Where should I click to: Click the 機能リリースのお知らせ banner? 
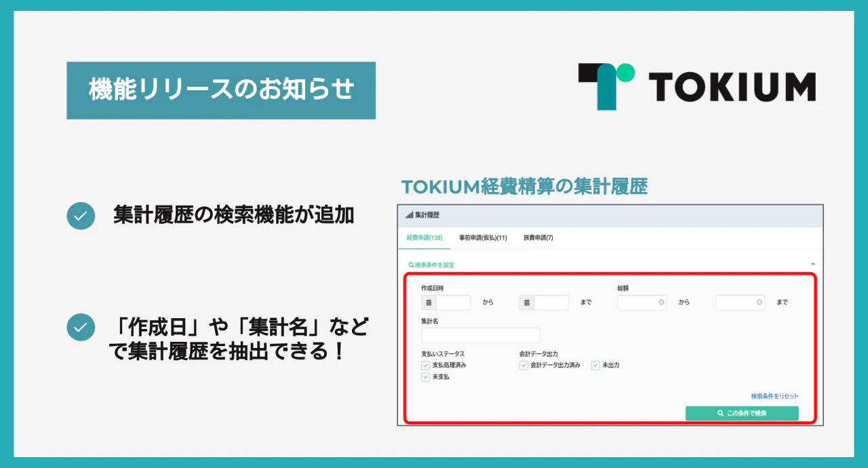click(221, 90)
